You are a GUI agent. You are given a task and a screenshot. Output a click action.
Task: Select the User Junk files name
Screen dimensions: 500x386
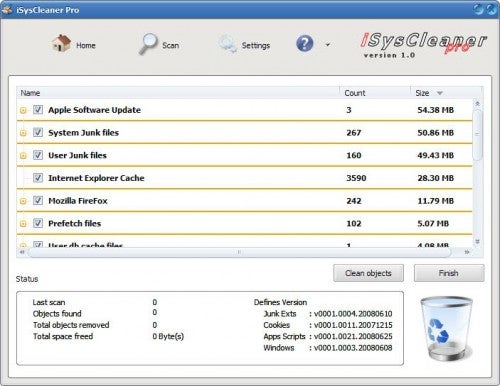[77, 155]
